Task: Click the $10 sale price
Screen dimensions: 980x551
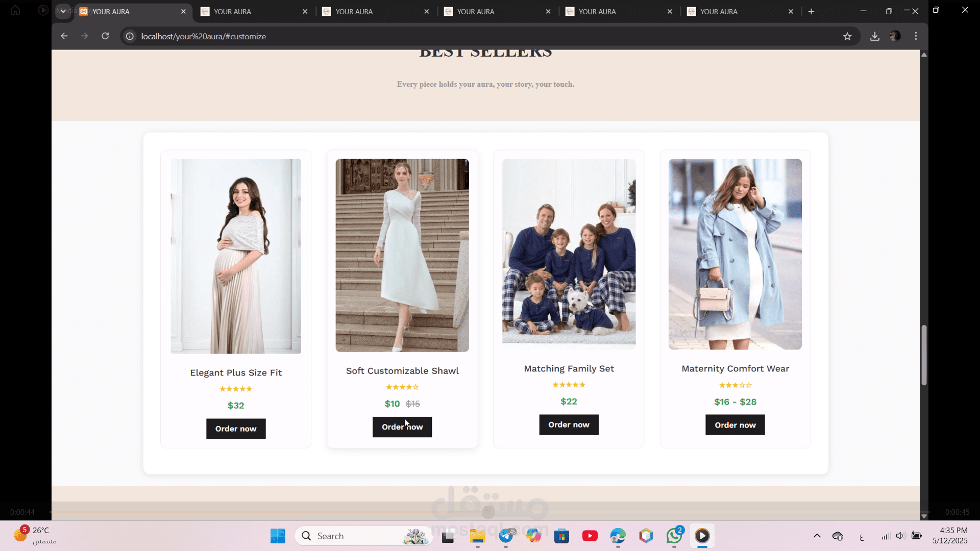Action: pyautogui.click(x=392, y=404)
